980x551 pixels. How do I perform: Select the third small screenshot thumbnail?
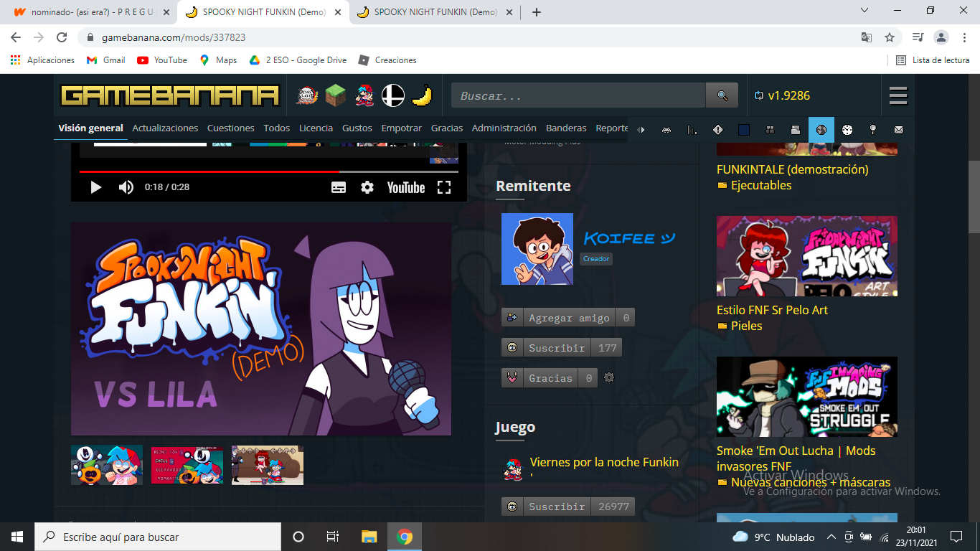pyautogui.click(x=268, y=465)
